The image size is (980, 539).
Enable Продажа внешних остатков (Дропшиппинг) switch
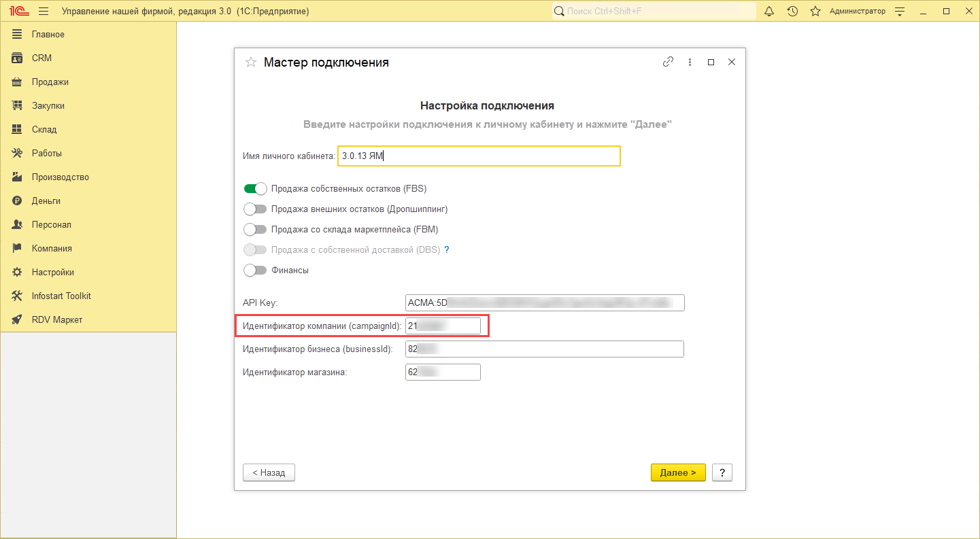pos(255,209)
